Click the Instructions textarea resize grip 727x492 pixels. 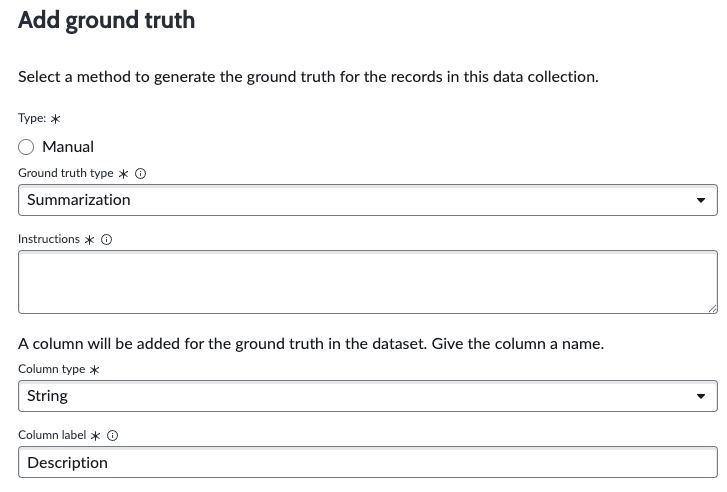713,309
